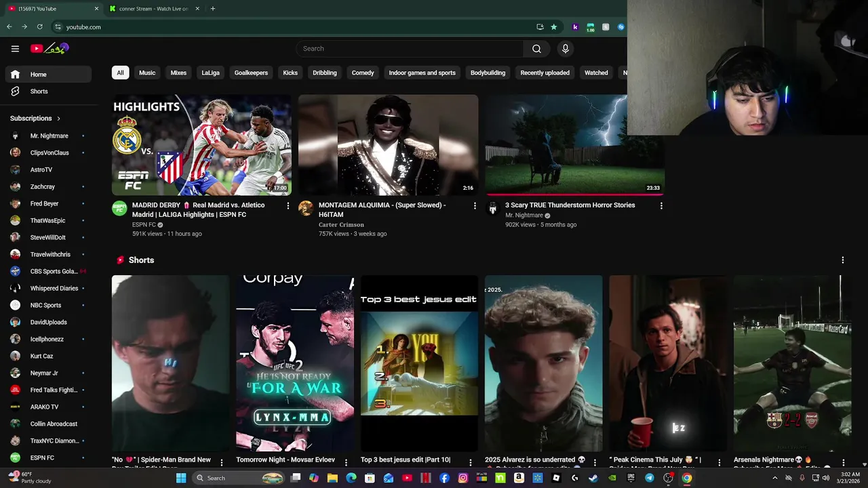
Task: Open File Explorer from taskbar
Action: click(x=332, y=478)
